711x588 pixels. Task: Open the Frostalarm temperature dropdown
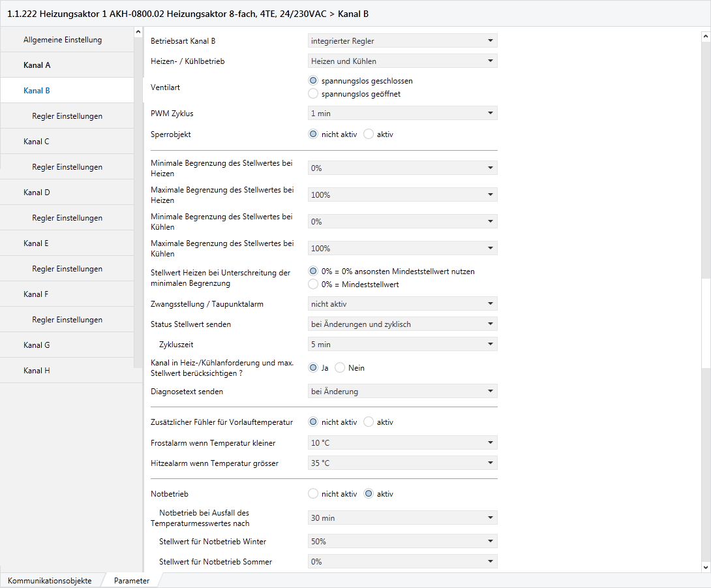click(x=402, y=443)
